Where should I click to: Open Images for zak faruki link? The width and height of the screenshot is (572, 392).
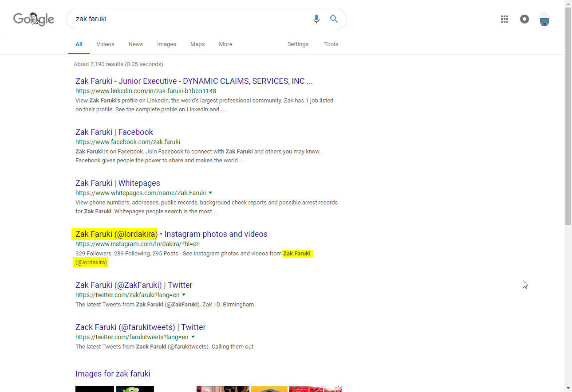113,374
